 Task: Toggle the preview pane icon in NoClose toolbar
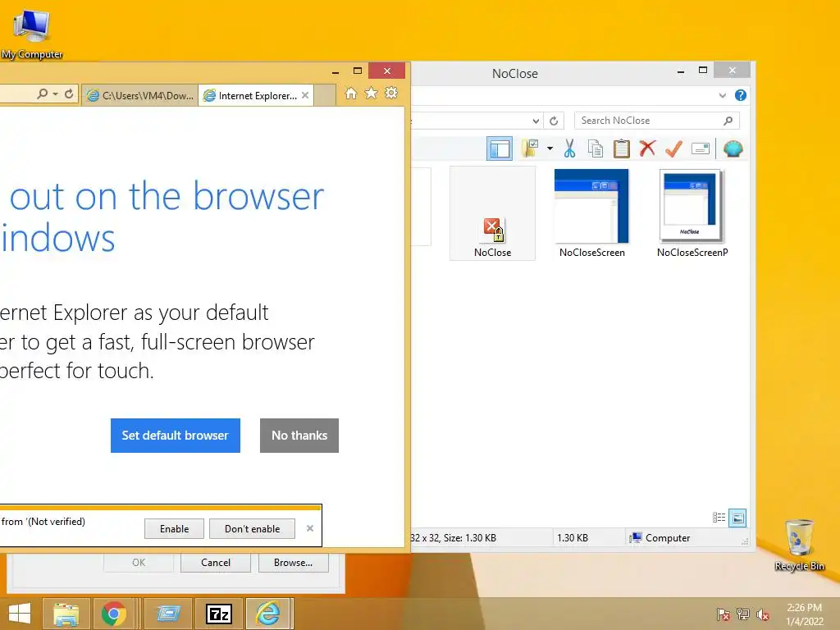pyautogui.click(x=500, y=148)
